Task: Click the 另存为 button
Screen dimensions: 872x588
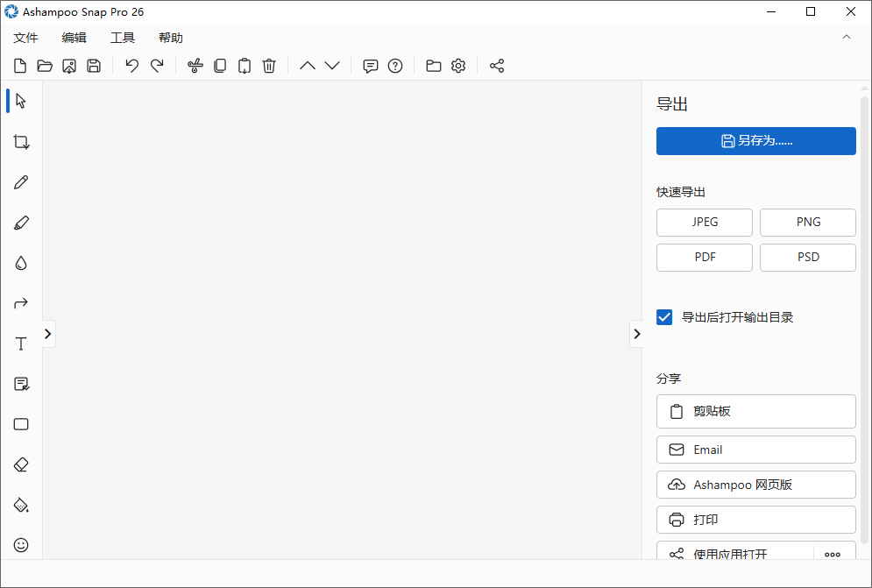Action: 755,141
